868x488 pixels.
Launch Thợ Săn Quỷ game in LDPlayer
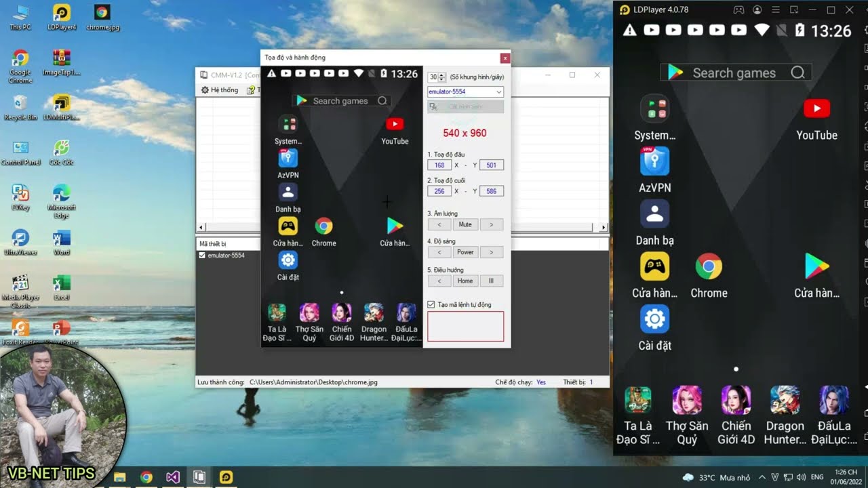pos(687,415)
